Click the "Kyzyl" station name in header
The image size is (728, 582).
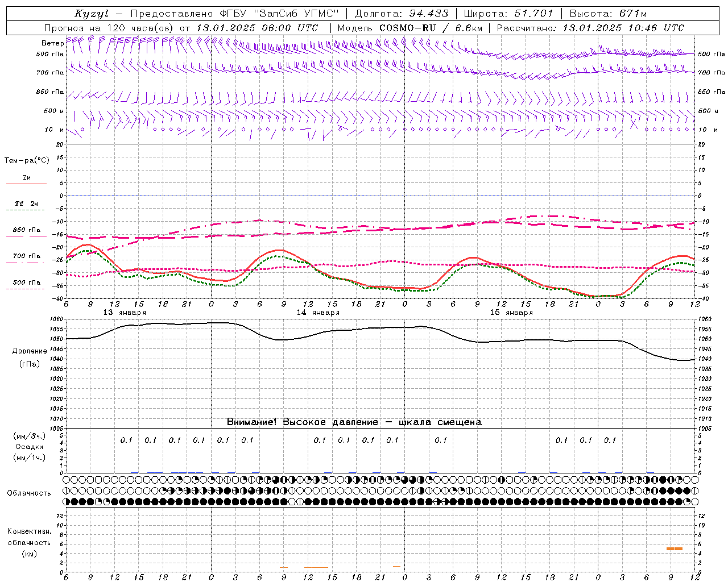(x=91, y=14)
